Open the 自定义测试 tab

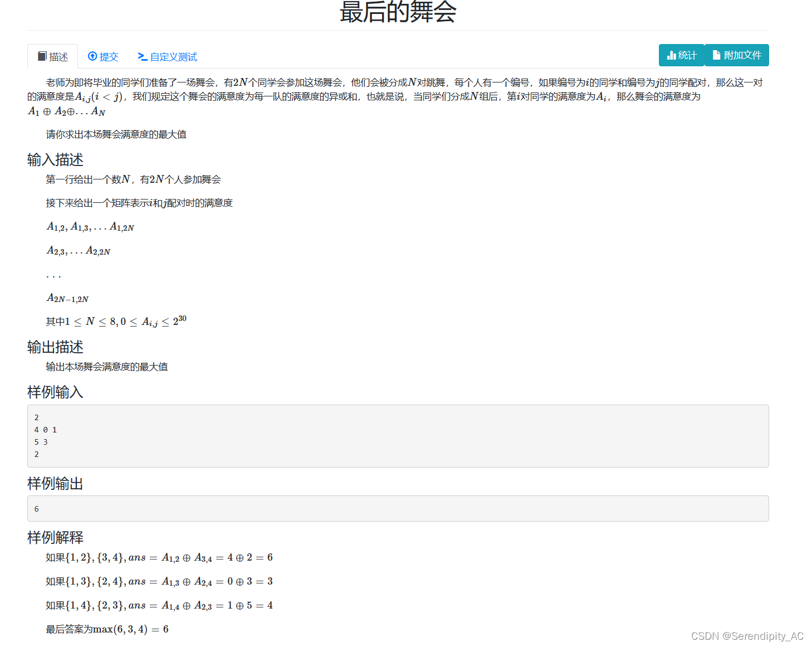167,56
